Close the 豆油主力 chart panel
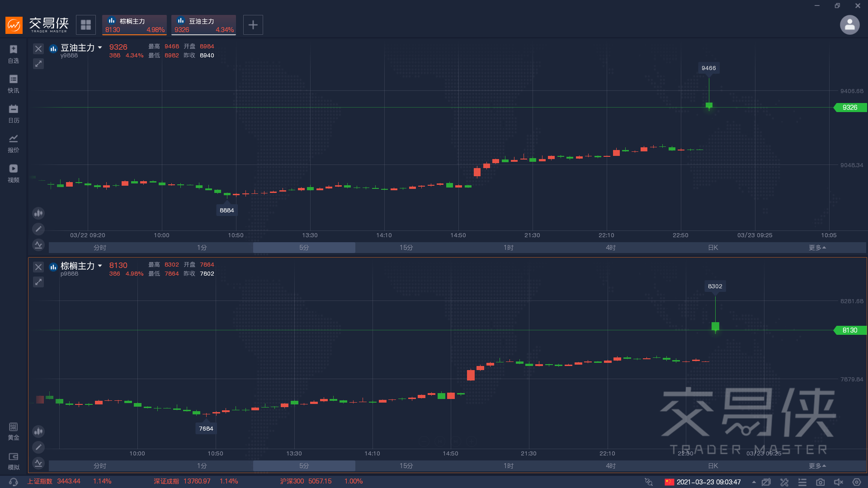Viewport: 868px width, 488px height. tap(38, 49)
